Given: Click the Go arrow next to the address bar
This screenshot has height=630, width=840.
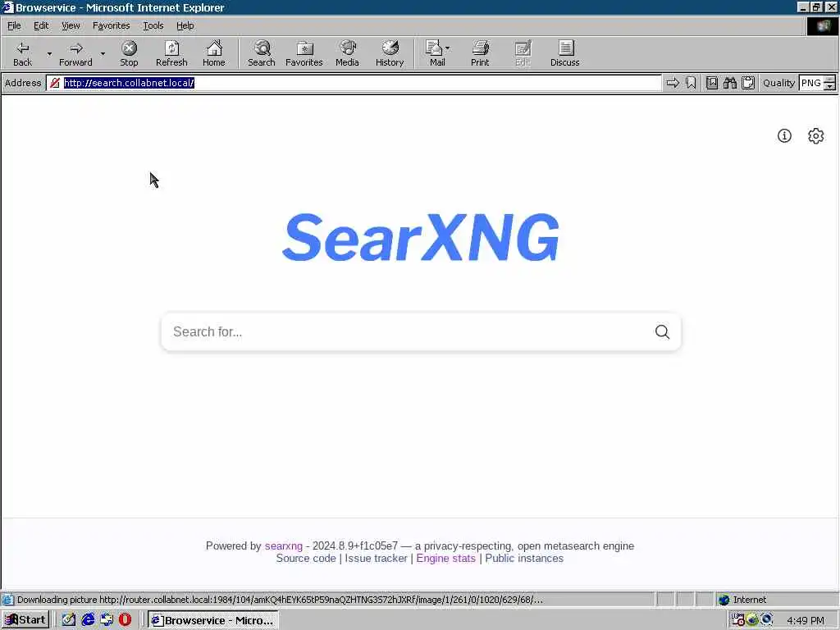Looking at the screenshot, I should point(673,83).
